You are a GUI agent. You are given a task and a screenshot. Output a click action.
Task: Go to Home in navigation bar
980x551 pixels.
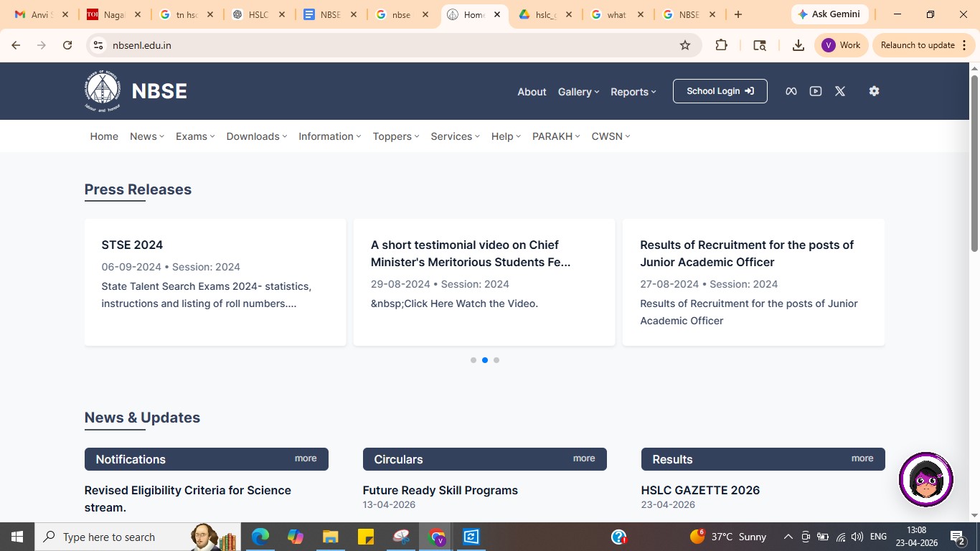pos(104,136)
